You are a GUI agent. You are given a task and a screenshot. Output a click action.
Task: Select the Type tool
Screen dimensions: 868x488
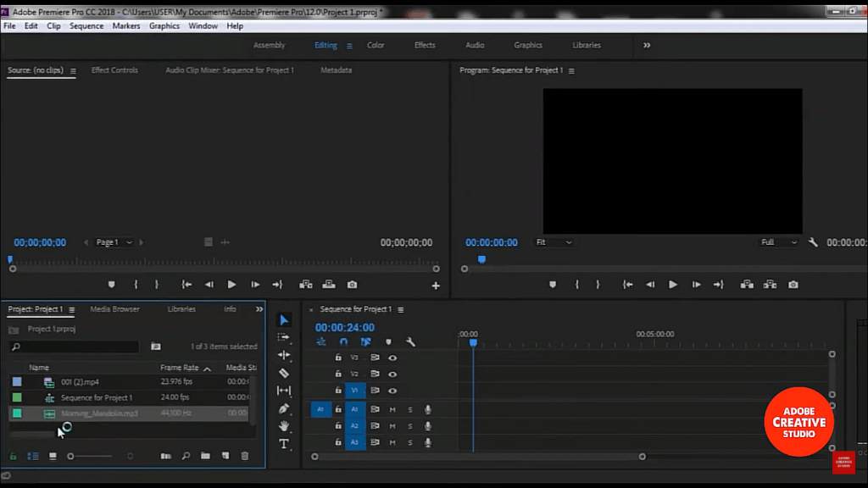[x=283, y=444]
